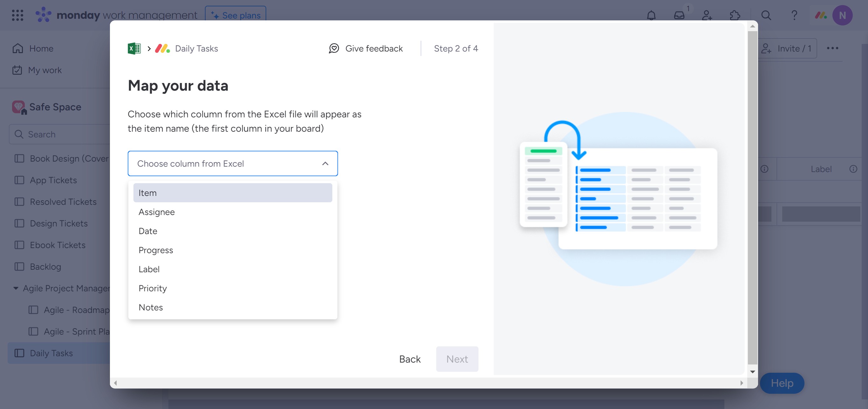Click board icon next to Backlog
The width and height of the screenshot is (868, 409).
(x=19, y=267)
